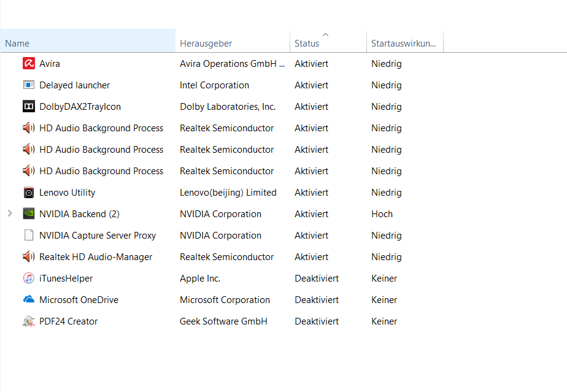Sort by the Startauswirkungen column header
Image resolution: width=567 pixels, height=392 pixels.
[403, 44]
